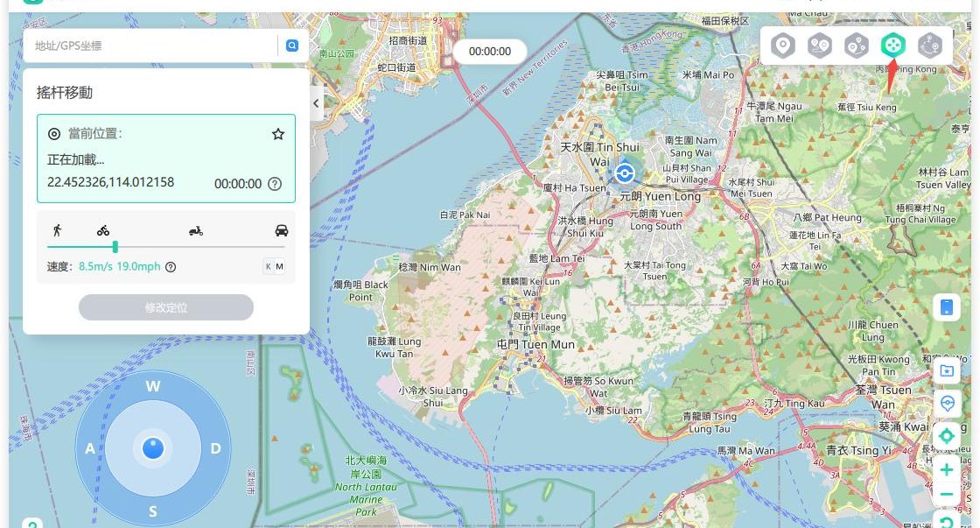Collapse the side panel with left chevron

coord(317,103)
